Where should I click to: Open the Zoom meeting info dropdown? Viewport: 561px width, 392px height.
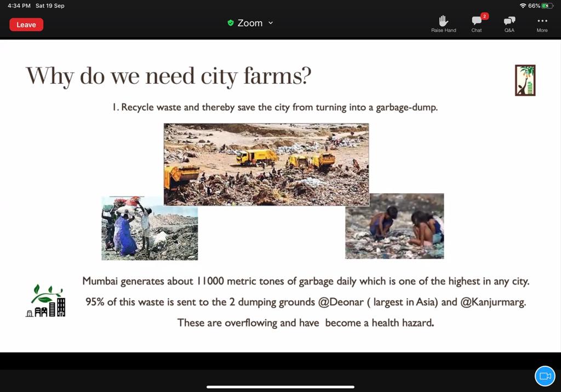[250, 23]
